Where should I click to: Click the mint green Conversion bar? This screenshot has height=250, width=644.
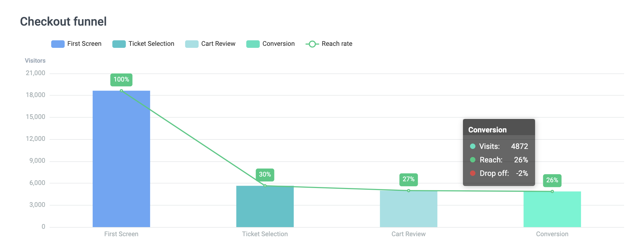click(x=552, y=209)
